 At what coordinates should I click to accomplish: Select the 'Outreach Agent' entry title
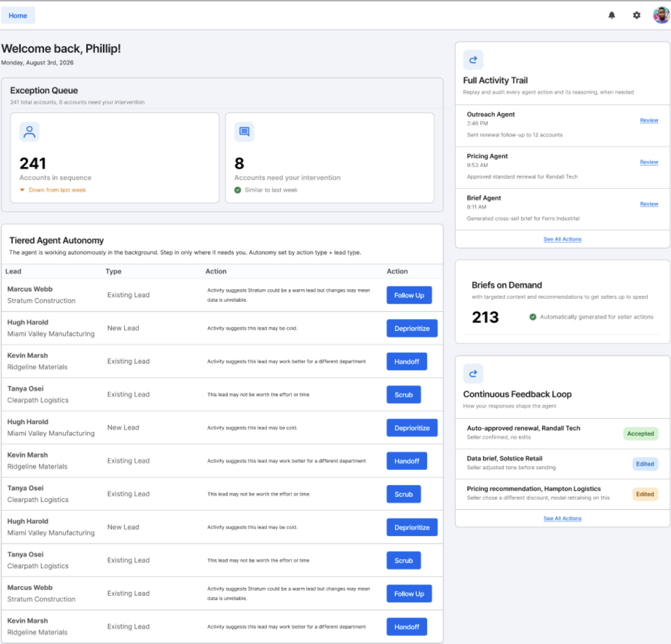490,114
